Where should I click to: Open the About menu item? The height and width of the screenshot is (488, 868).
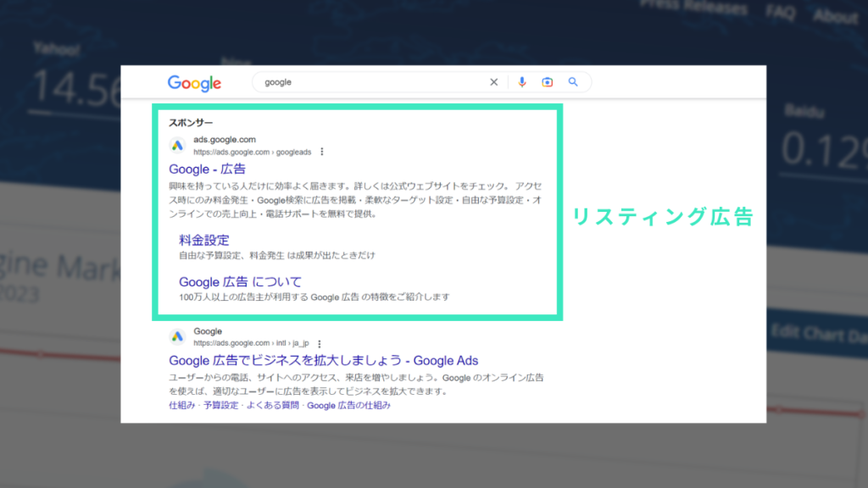click(x=835, y=16)
